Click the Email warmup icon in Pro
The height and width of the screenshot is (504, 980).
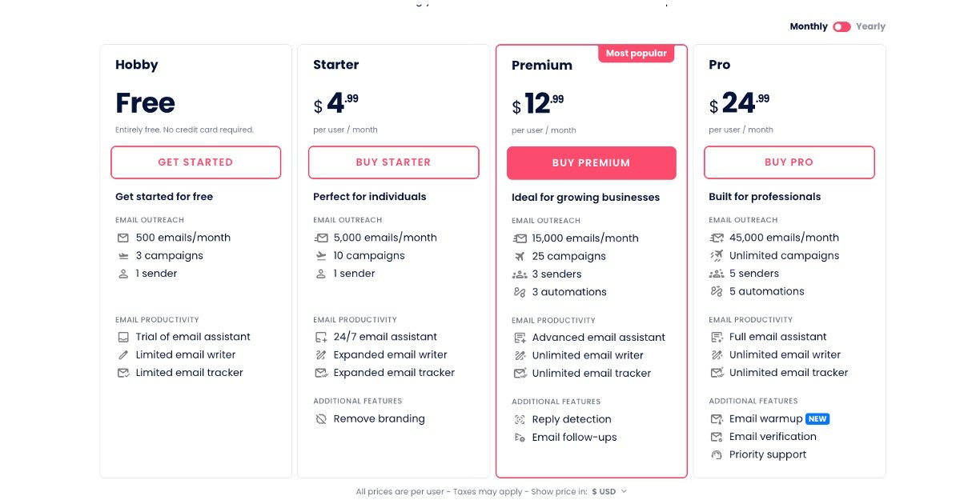(x=717, y=419)
